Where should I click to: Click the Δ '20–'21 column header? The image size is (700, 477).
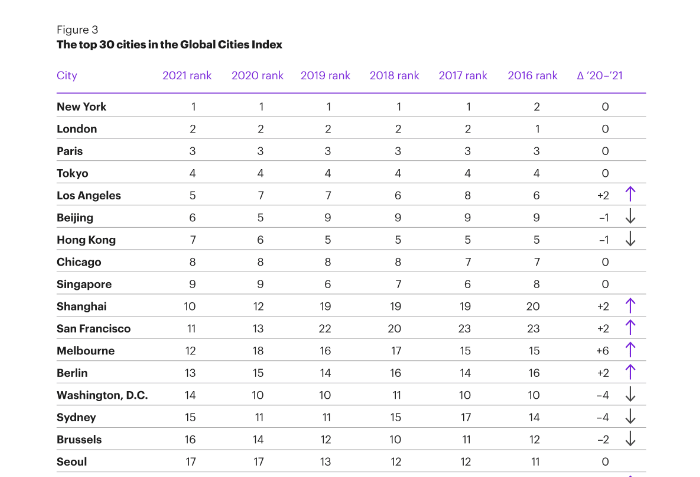(x=600, y=75)
